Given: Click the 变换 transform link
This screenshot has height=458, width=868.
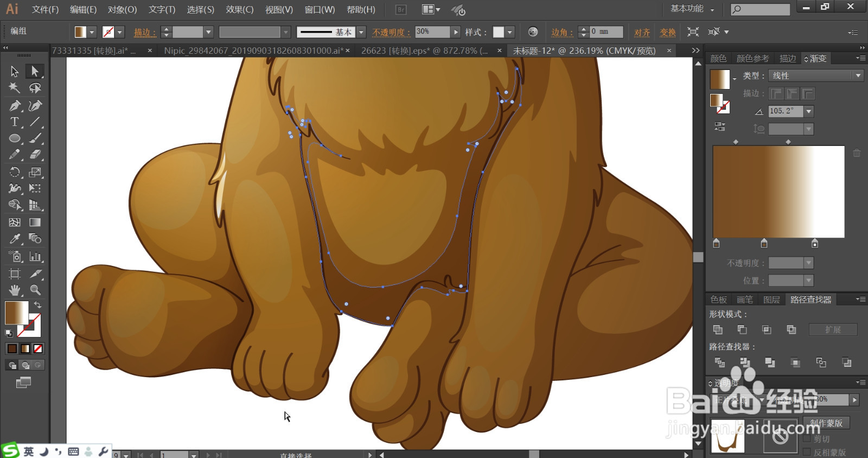Looking at the screenshot, I should tap(668, 32).
